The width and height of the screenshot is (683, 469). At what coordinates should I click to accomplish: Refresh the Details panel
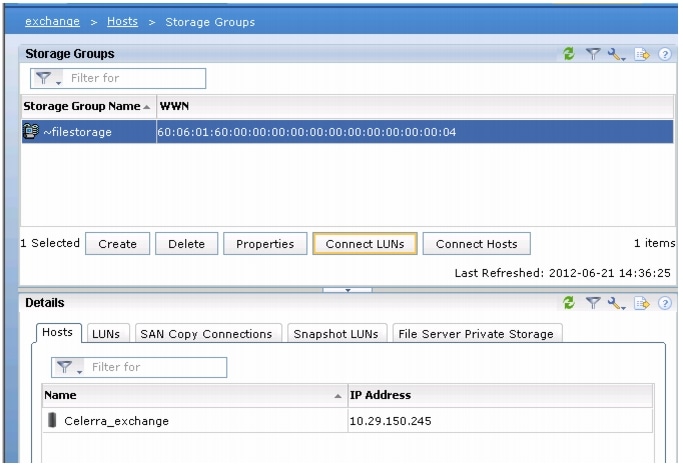568,303
